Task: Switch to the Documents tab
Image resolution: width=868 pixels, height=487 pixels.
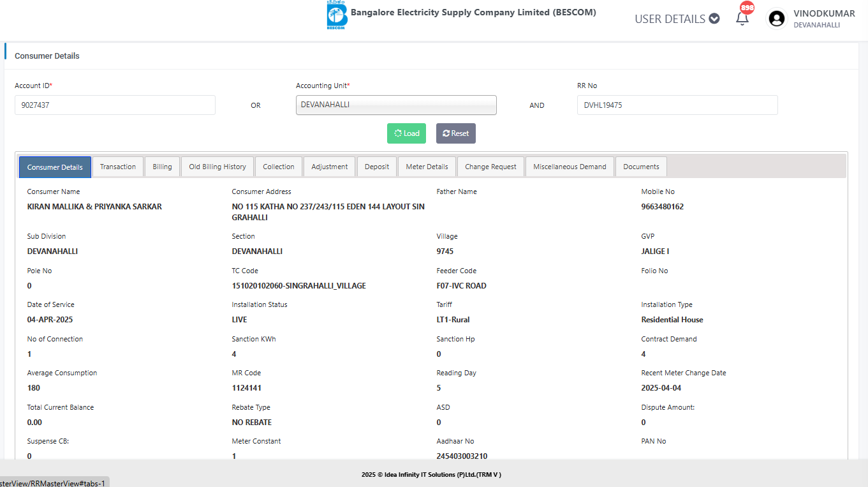Action: coord(641,167)
